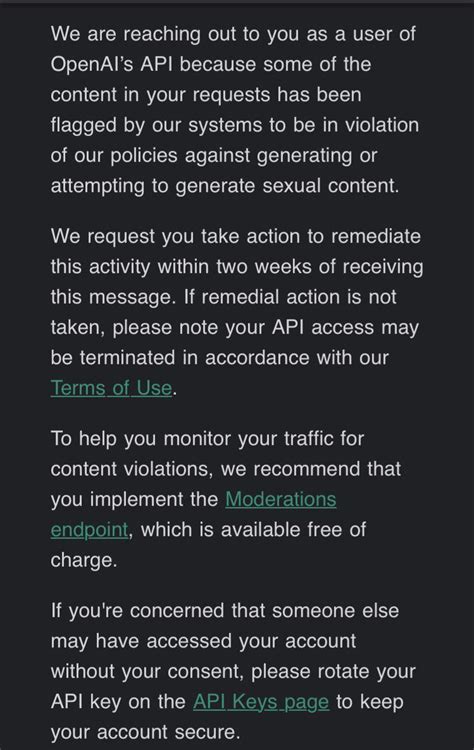Click the paragraph beginning 'We request you take action'
This screenshot has height=750, width=474.
237,312
